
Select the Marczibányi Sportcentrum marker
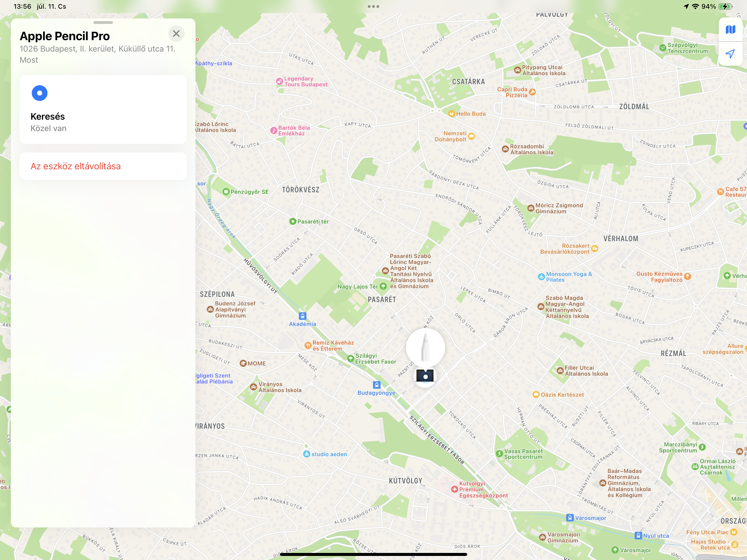click(x=702, y=447)
